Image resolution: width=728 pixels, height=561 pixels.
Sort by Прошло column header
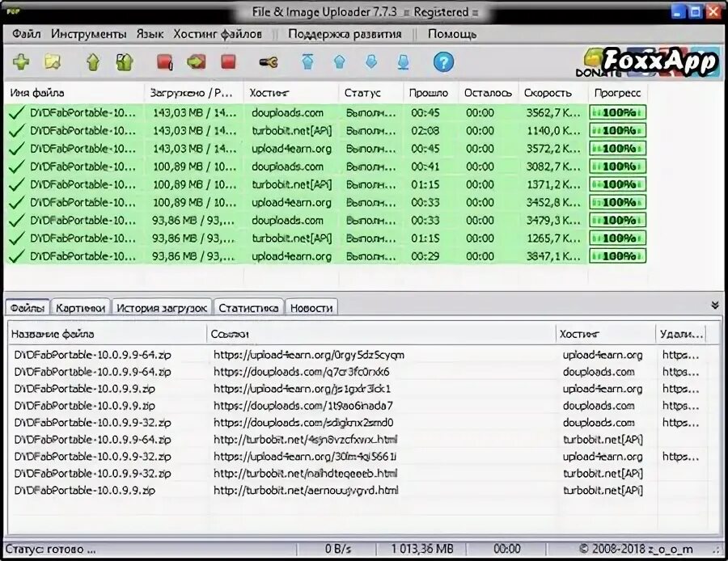coord(431,93)
